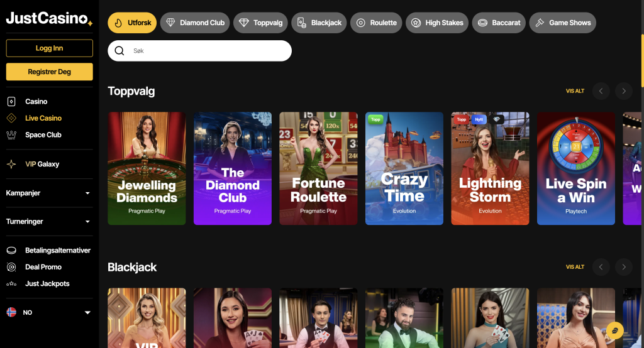The height and width of the screenshot is (348, 644).
Task: Click the Norwegian flag icon
Action: (11, 312)
